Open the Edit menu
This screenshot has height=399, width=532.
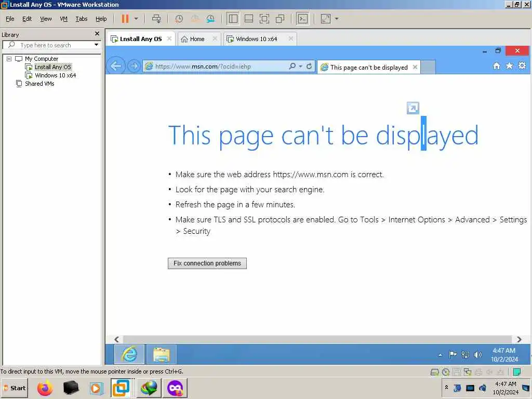pyautogui.click(x=27, y=19)
